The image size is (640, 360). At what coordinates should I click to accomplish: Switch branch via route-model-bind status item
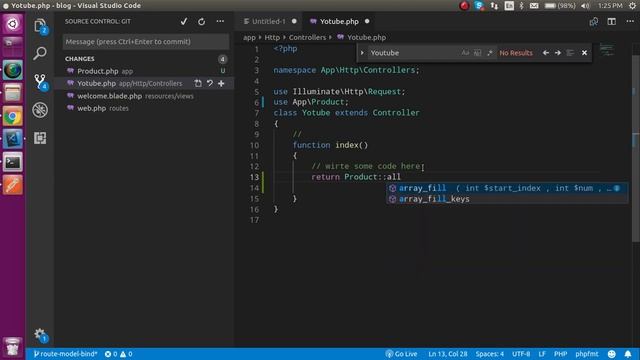pos(65,354)
